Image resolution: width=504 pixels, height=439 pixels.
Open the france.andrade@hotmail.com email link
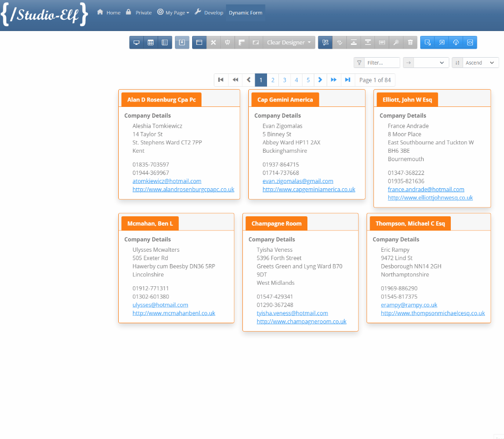tap(426, 190)
